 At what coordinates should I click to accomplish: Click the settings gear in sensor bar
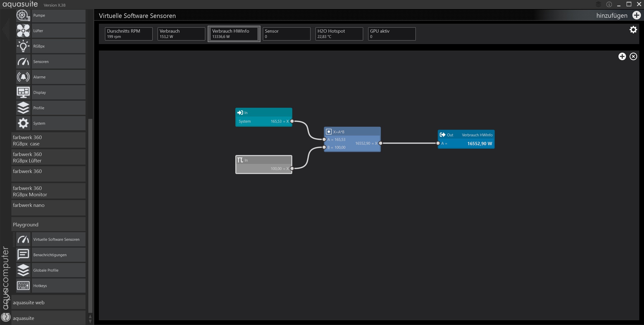[633, 30]
